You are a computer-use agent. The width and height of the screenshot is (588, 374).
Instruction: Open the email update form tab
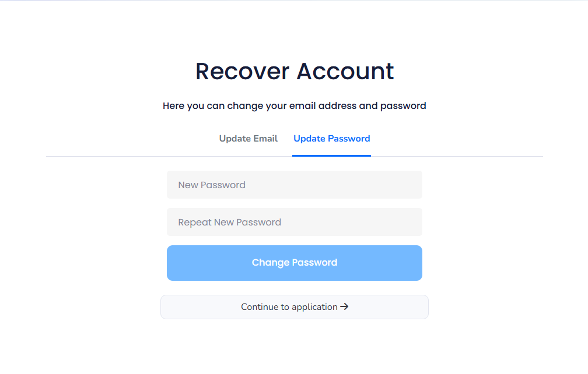pyautogui.click(x=249, y=139)
